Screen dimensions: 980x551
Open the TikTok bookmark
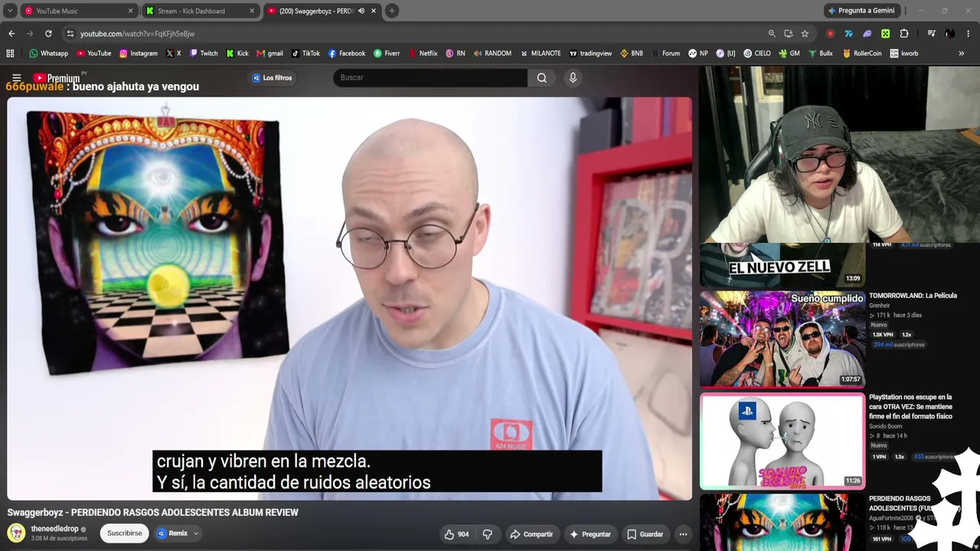tap(305, 54)
